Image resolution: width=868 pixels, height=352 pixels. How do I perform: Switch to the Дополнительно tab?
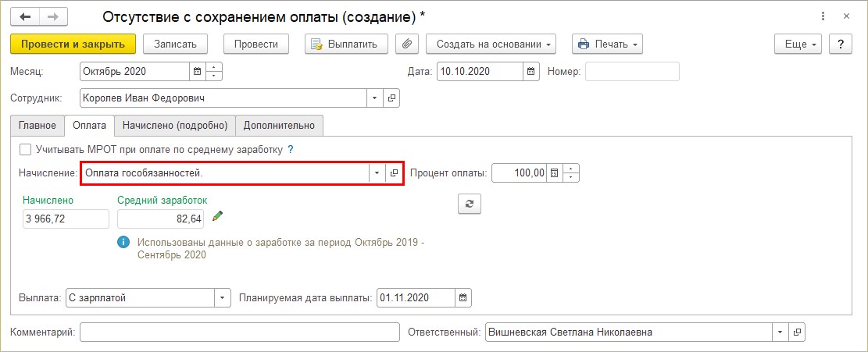280,126
